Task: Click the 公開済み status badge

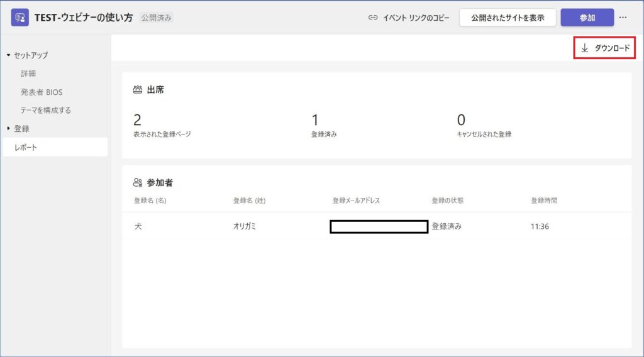Action: coord(156,18)
